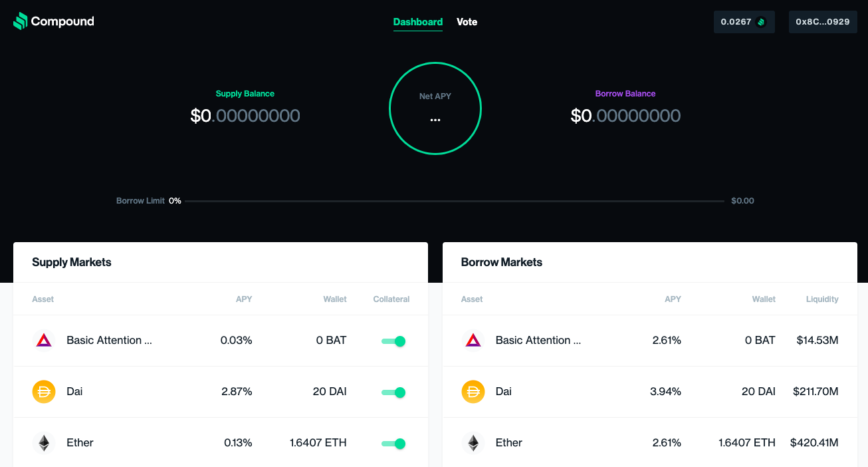Click the Liquidity column header

822,299
